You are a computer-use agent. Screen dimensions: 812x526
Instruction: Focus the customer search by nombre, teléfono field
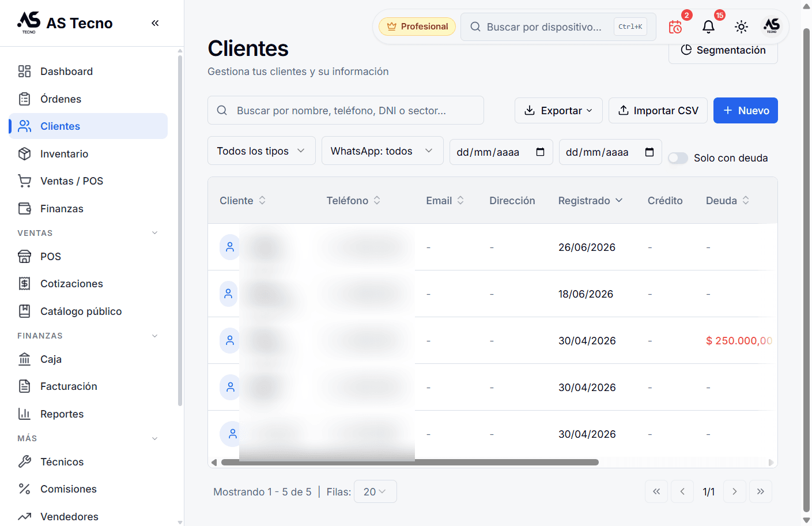click(x=346, y=110)
